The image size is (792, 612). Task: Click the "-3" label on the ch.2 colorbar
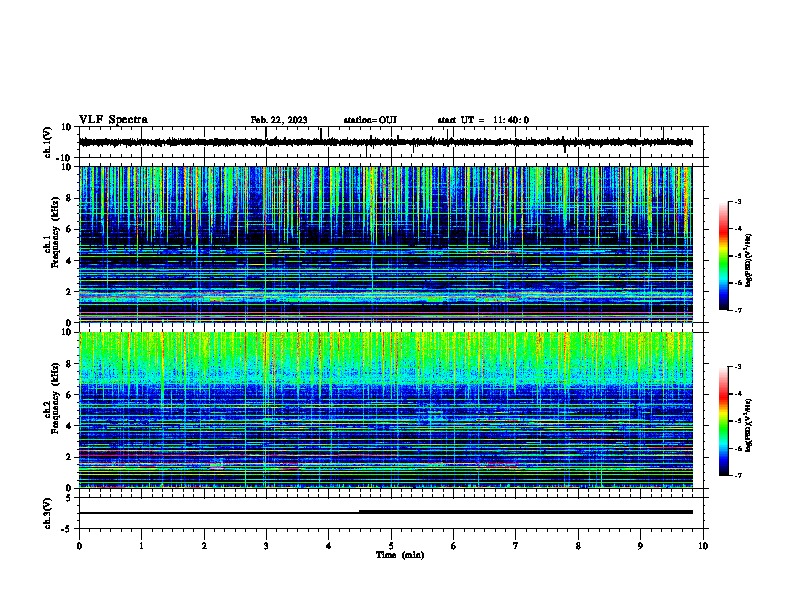(737, 367)
